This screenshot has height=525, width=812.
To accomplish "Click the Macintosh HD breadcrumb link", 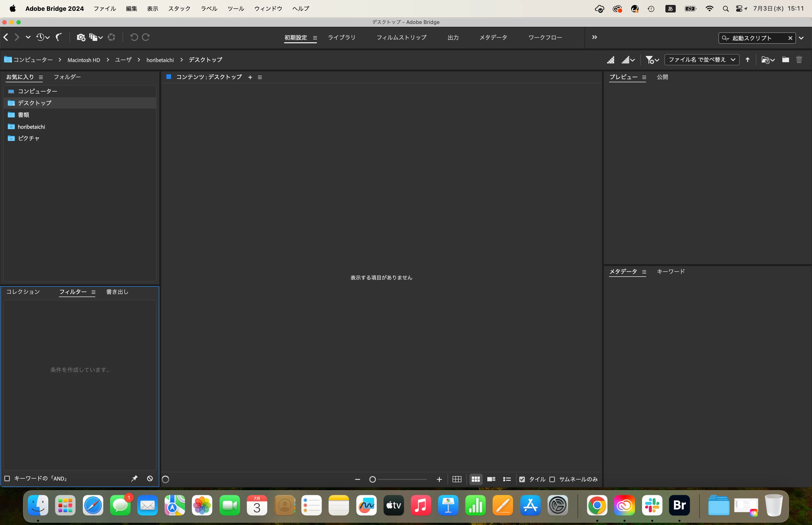I will (x=84, y=60).
